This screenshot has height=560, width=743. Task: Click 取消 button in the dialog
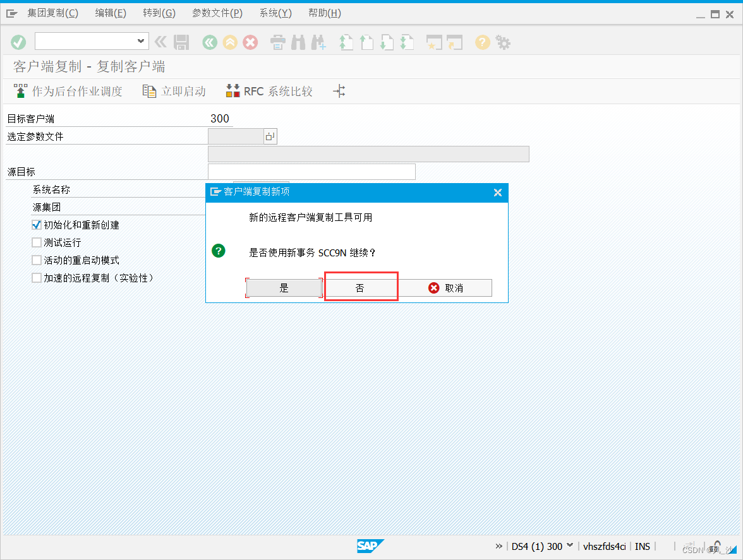tap(445, 288)
